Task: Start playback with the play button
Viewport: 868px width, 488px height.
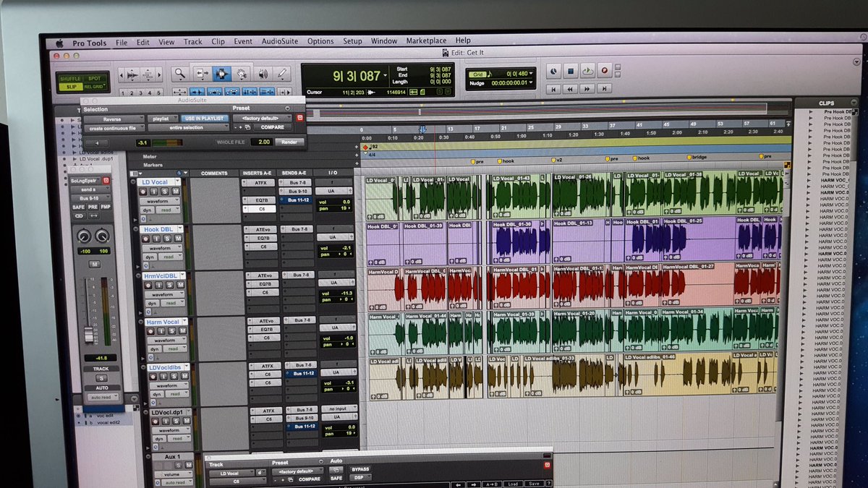Action: click(587, 72)
